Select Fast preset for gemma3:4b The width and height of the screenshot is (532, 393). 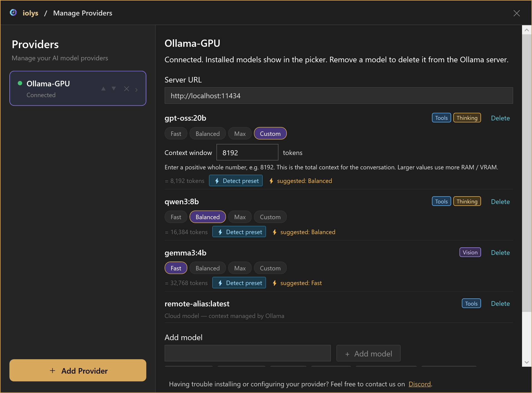[176, 268]
